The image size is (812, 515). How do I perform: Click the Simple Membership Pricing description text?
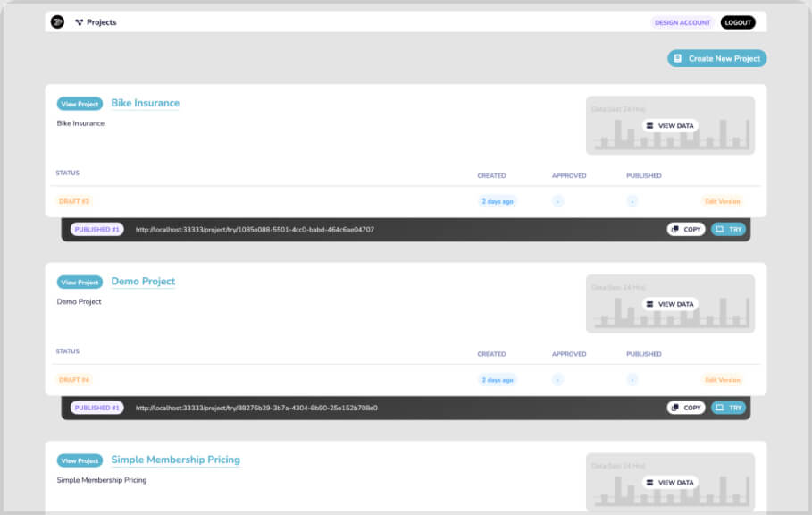click(x=102, y=480)
